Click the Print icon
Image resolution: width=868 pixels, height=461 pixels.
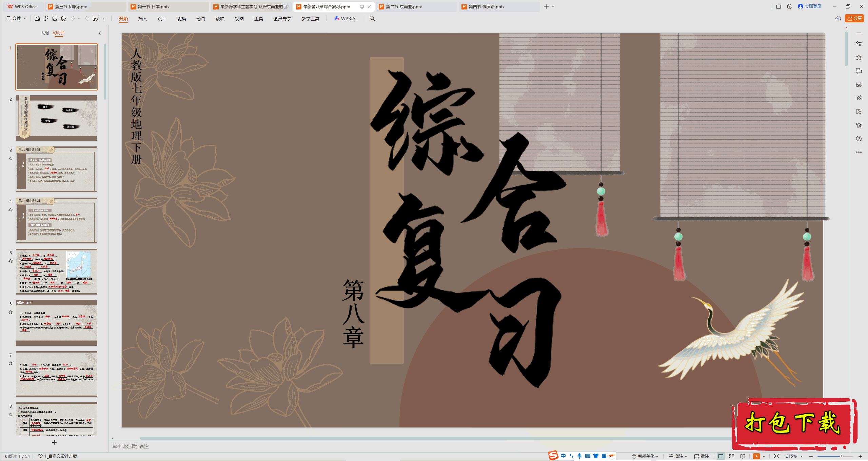55,19
